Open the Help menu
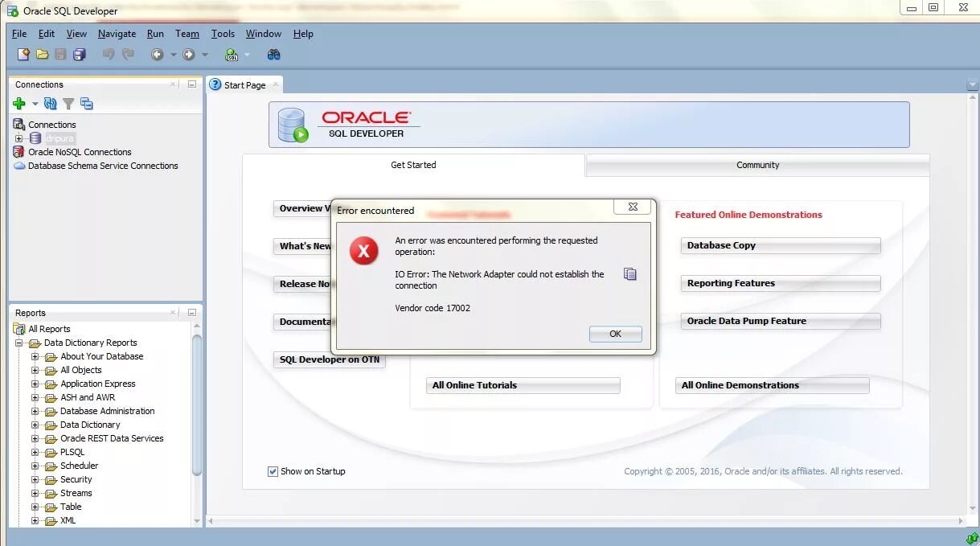 [x=303, y=34]
